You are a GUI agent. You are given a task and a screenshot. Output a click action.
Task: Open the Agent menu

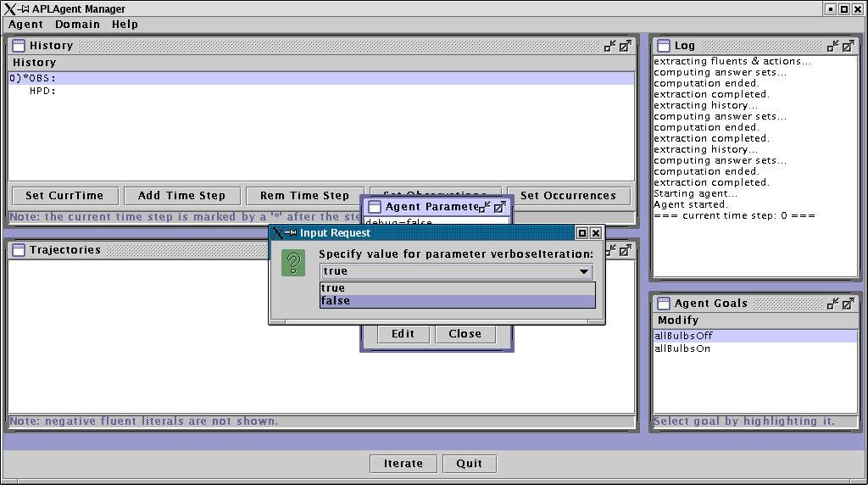click(x=25, y=25)
